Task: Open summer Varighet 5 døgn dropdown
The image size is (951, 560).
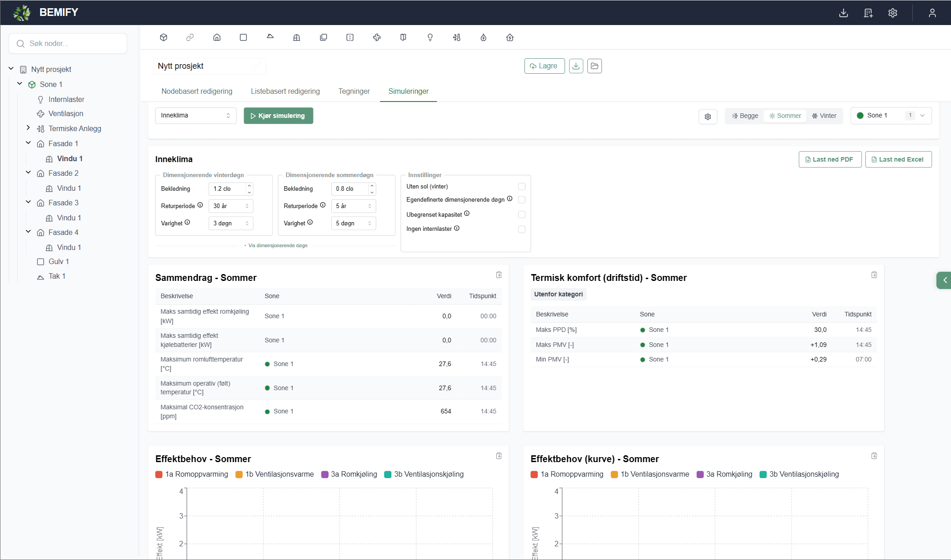Action: coord(354,224)
